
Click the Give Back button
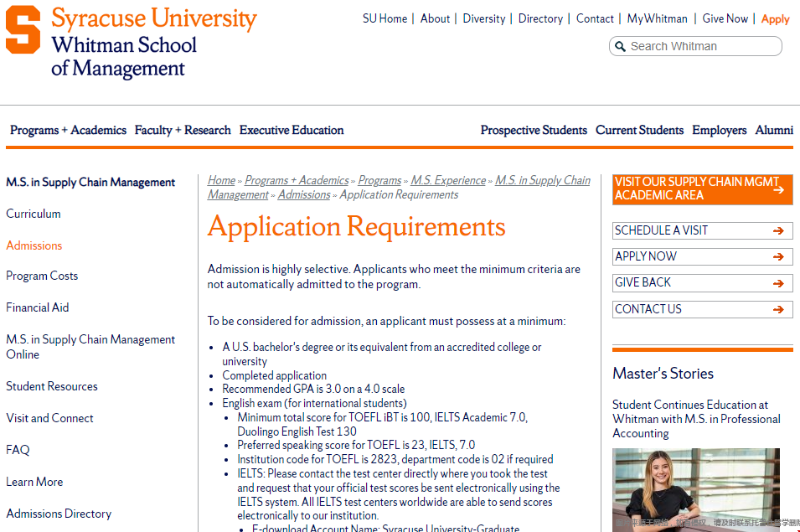[703, 283]
